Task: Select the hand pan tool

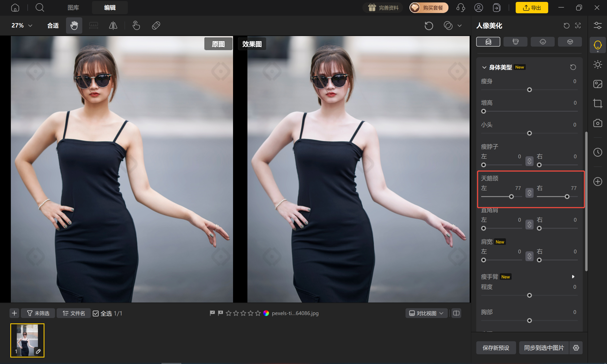Action: pyautogui.click(x=74, y=25)
